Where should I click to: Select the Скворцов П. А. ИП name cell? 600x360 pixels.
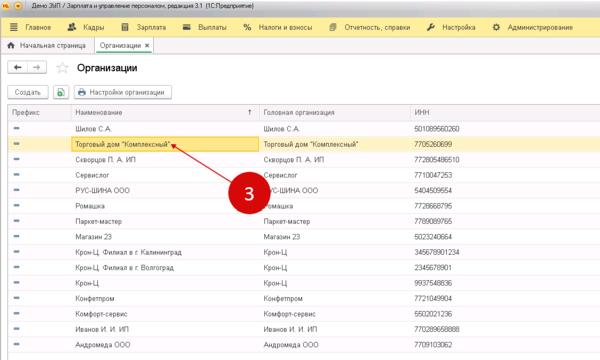click(165, 160)
